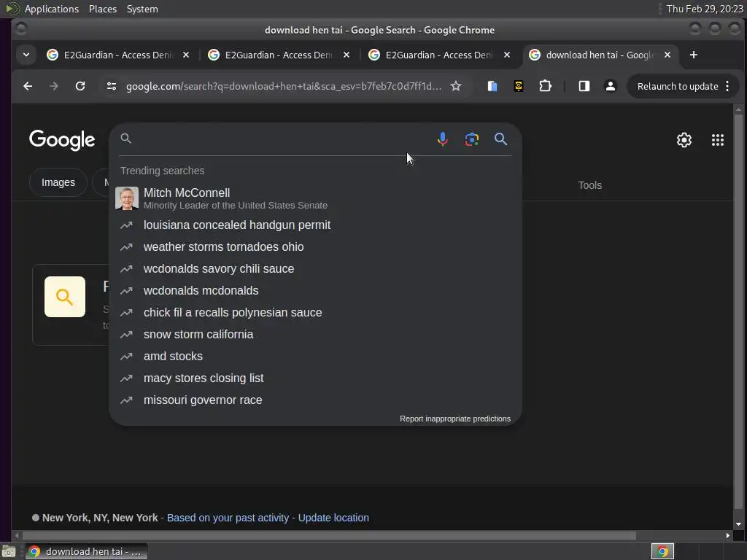Open the clock showing Thu Feb 29

[705, 9]
